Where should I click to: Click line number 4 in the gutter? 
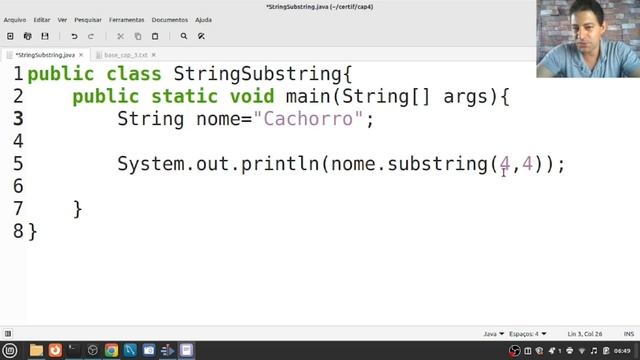coord(18,142)
